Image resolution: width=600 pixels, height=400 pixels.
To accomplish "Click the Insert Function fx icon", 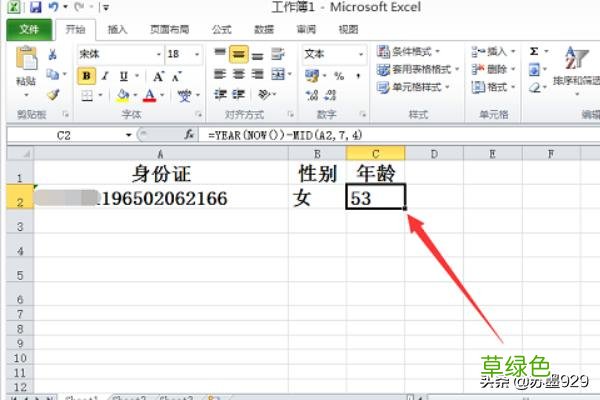I will pyautogui.click(x=190, y=134).
